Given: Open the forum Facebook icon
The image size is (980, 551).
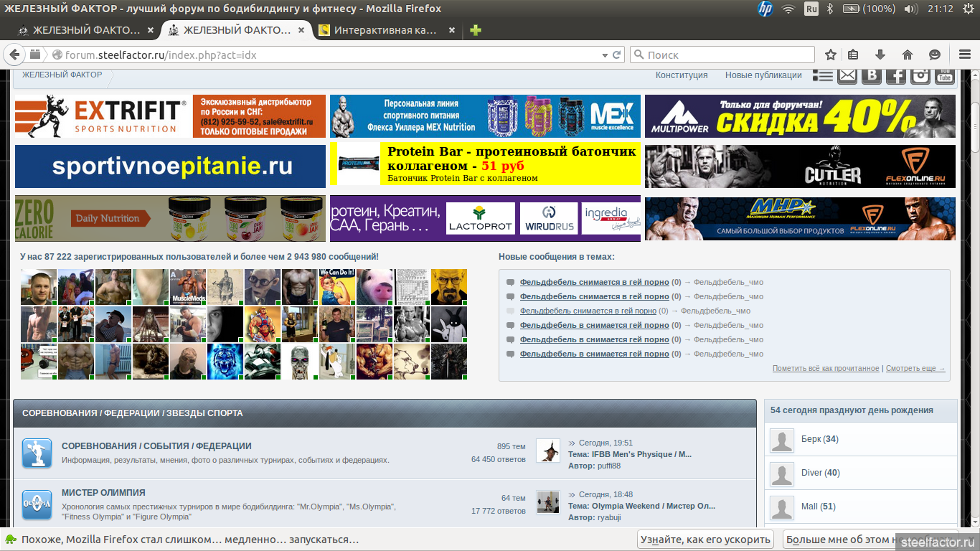Looking at the screenshot, I should (896, 75).
